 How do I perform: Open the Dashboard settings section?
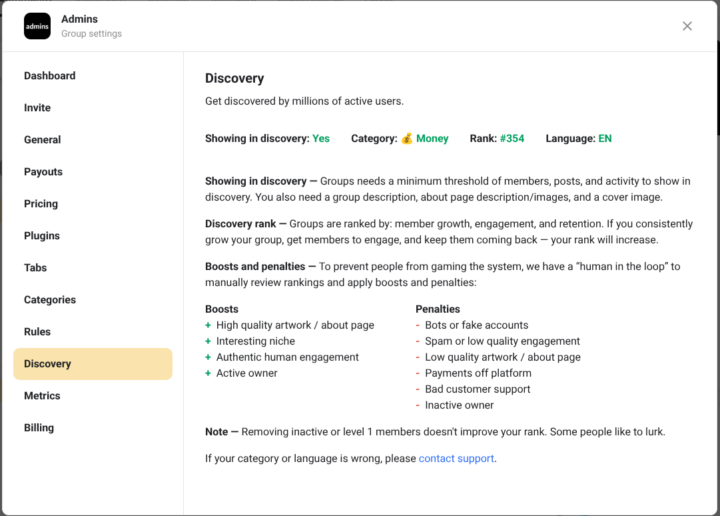click(x=50, y=76)
